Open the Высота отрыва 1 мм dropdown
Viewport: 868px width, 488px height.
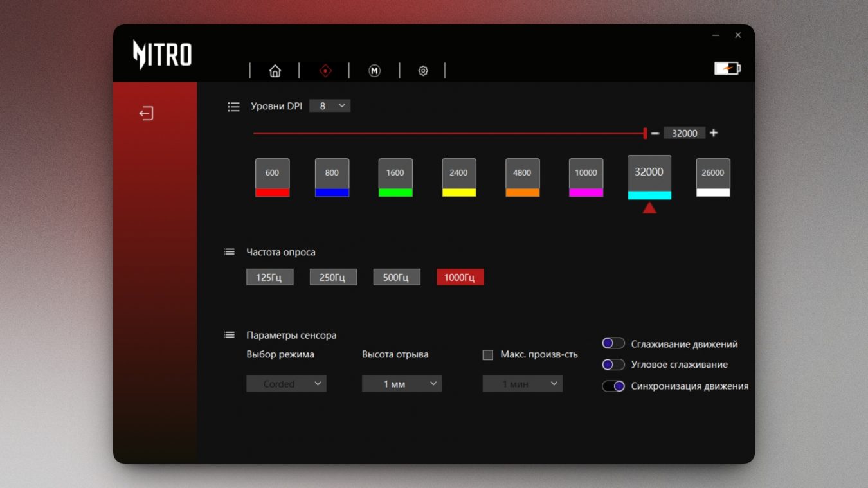(402, 384)
